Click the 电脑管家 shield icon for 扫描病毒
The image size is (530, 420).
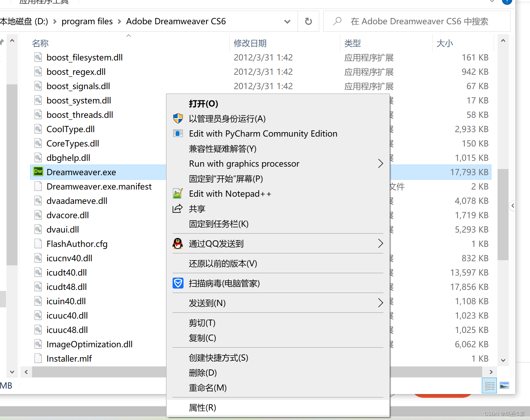[x=178, y=283]
